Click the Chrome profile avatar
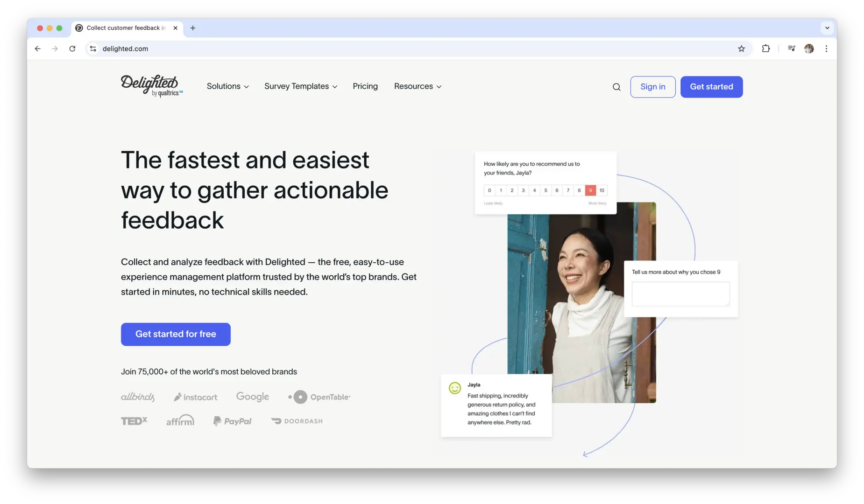This screenshot has height=504, width=864. (x=809, y=49)
